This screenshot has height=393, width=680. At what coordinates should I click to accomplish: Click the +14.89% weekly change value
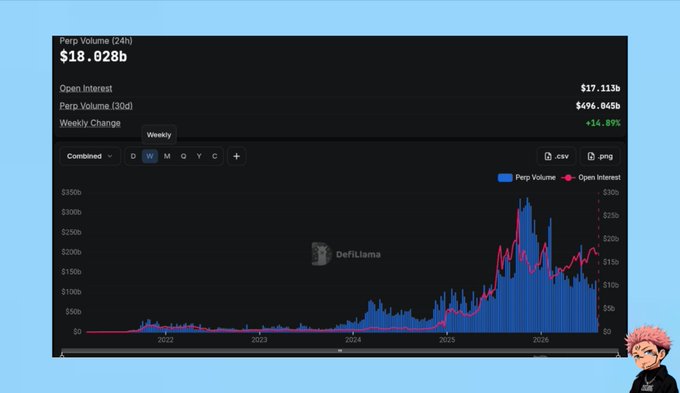(603, 123)
